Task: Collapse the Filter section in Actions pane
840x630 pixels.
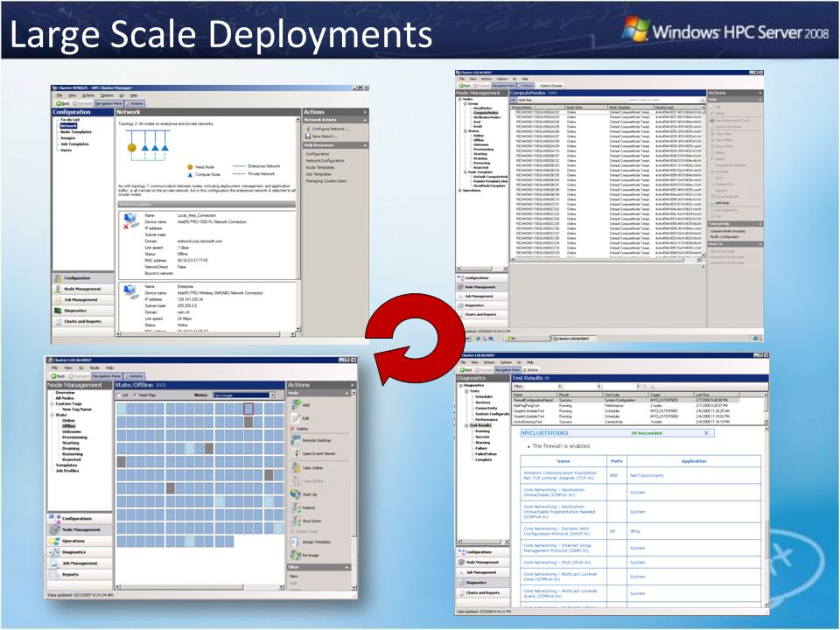Action: pos(320,567)
